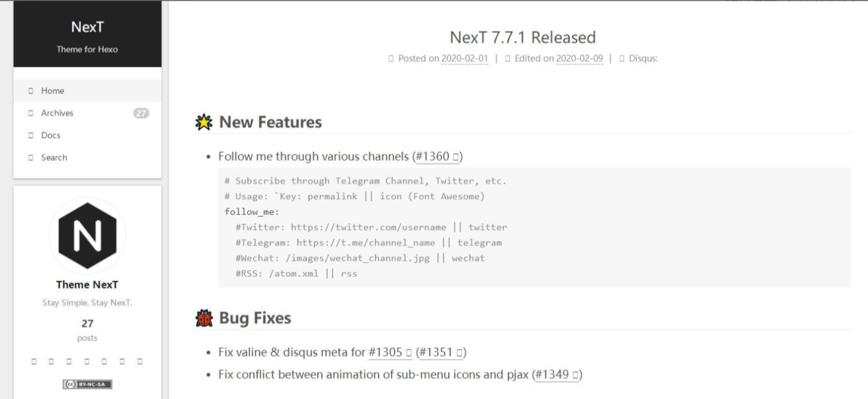Open pull request #1351 link
The height and width of the screenshot is (399, 868).
point(441,352)
